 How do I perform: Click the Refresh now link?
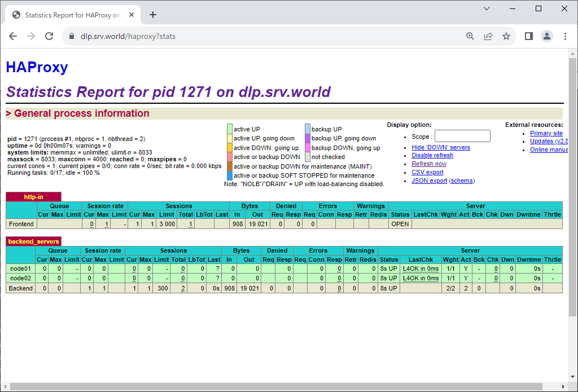point(428,164)
